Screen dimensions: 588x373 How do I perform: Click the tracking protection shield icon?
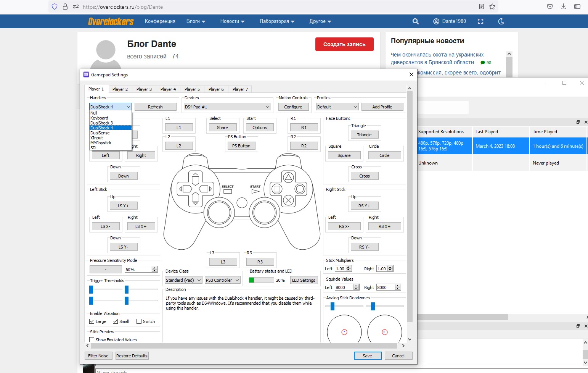pos(55,6)
